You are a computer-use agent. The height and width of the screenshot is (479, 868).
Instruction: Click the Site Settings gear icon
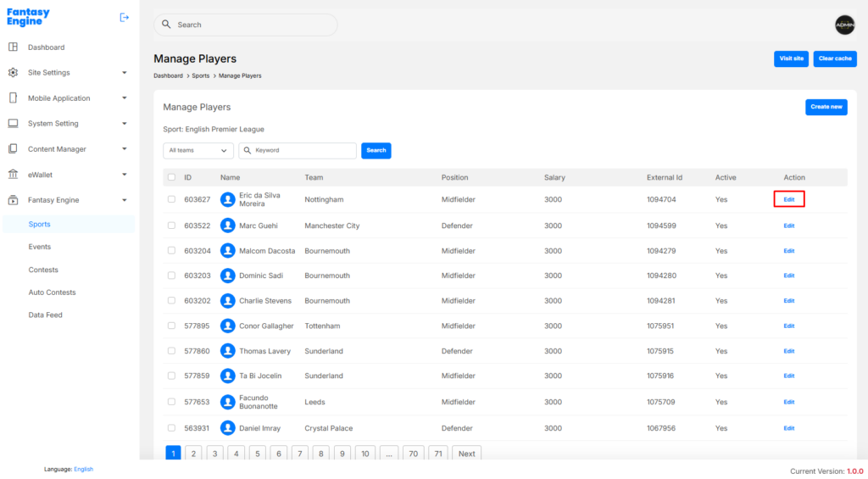(x=13, y=73)
